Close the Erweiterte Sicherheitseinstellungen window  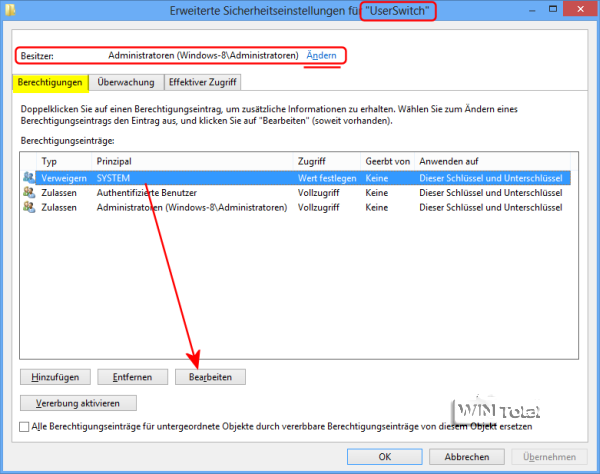click(x=580, y=9)
